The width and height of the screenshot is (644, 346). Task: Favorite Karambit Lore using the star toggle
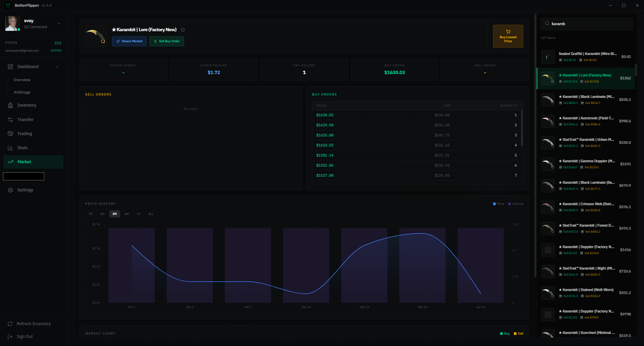click(x=183, y=30)
